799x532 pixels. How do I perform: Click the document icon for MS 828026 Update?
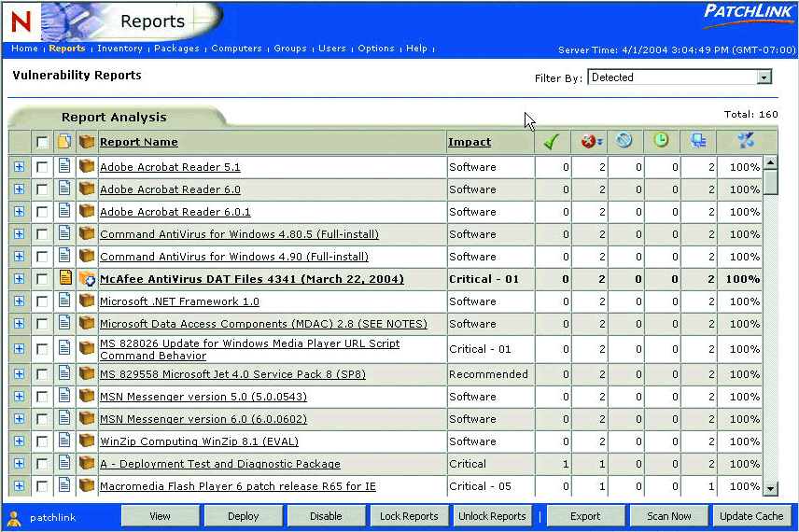click(x=64, y=348)
